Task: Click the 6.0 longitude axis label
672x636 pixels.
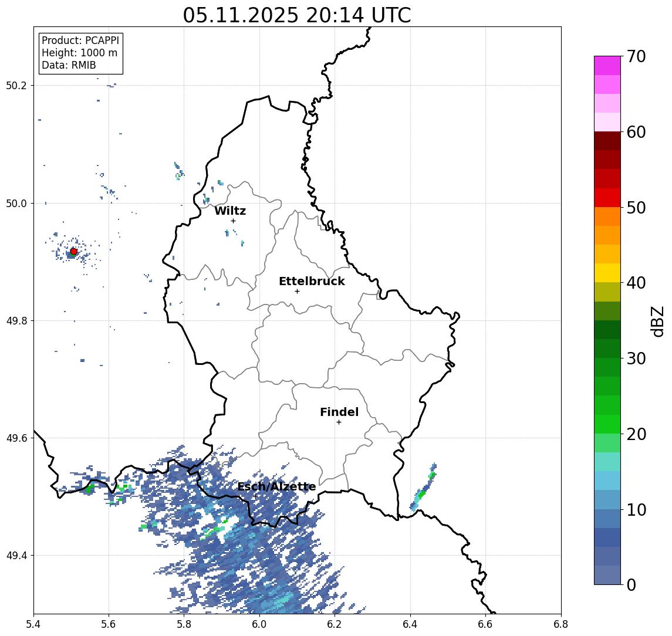Action: pyautogui.click(x=260, y=624)
